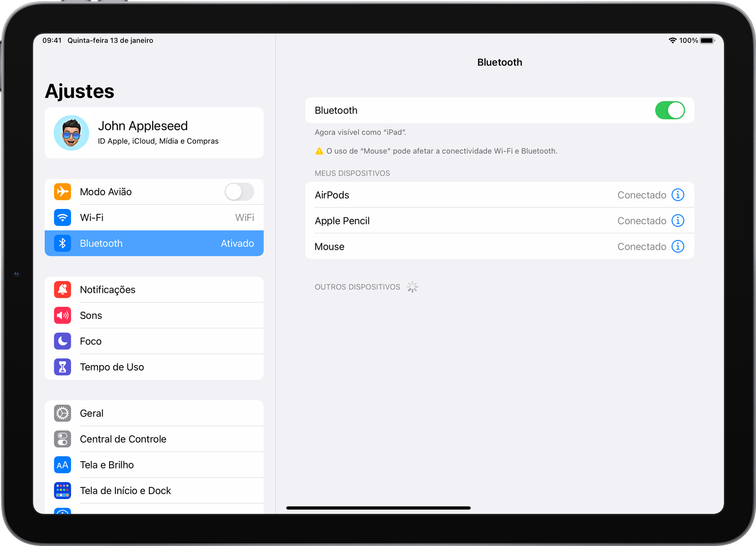Expand Mouse device info details
756x546 pixels.
tap(677, 246)
